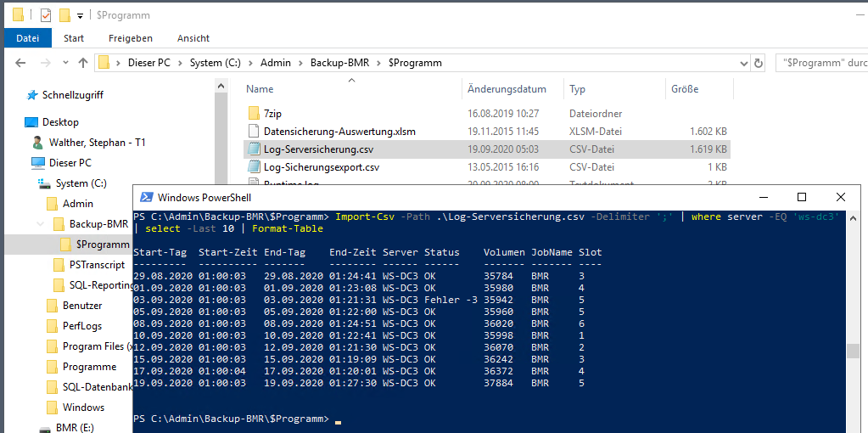
Task: Select 'Walther, Stephan - T1' user folder
Action: (97, 143)
